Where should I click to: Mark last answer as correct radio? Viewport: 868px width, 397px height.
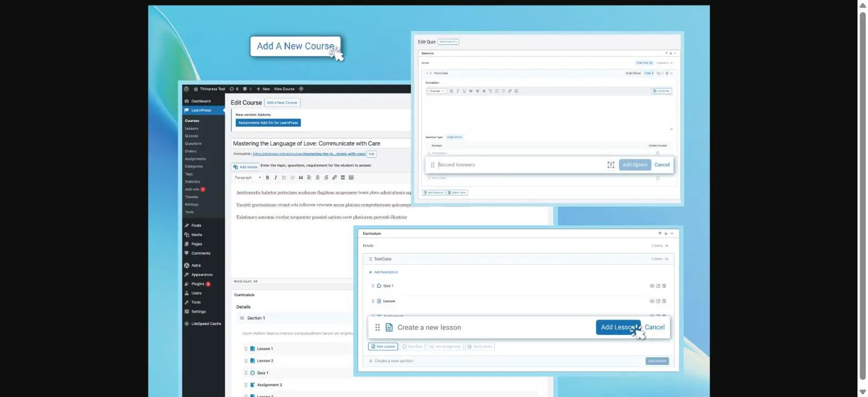pyautogui.click(x=658, y=178)
